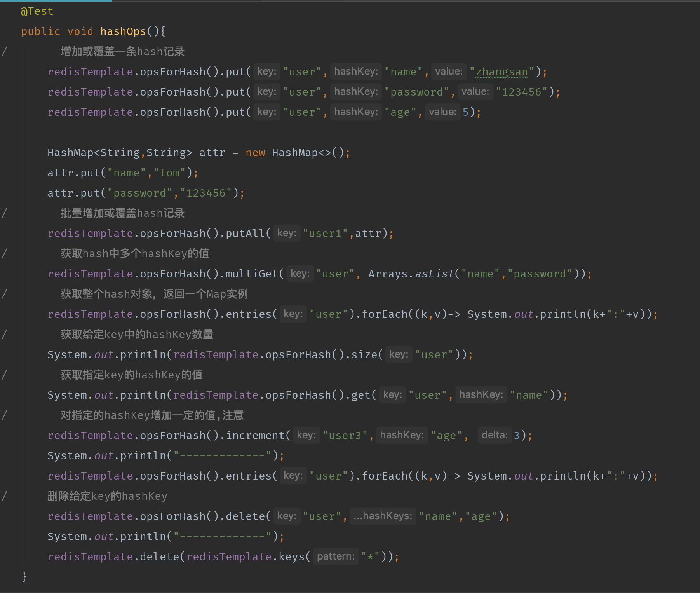Click the "tom" string
This screenshot has height=593, width=700.
click(170, 173)
